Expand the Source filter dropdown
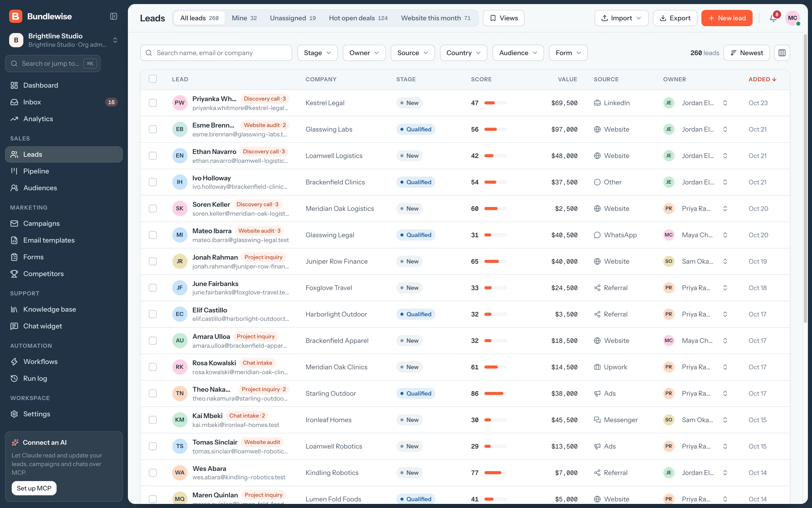 pos(413,53)
